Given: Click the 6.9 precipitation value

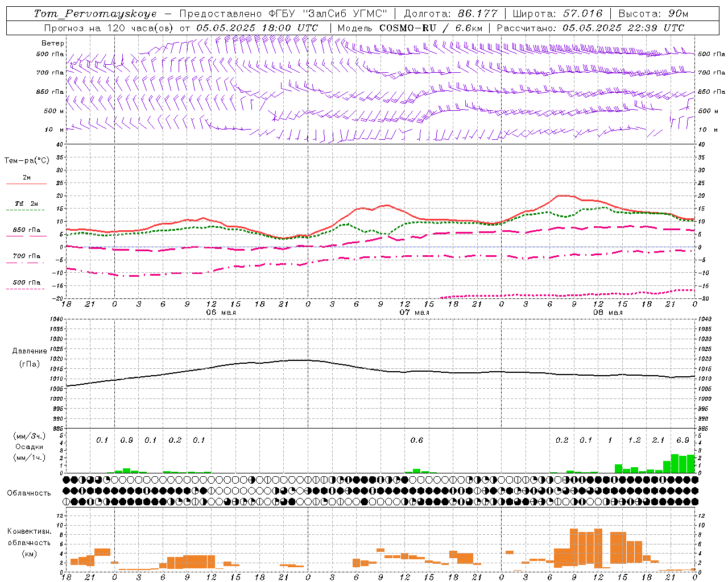Looking at the screenshot, I should click(x=682, y=440).
